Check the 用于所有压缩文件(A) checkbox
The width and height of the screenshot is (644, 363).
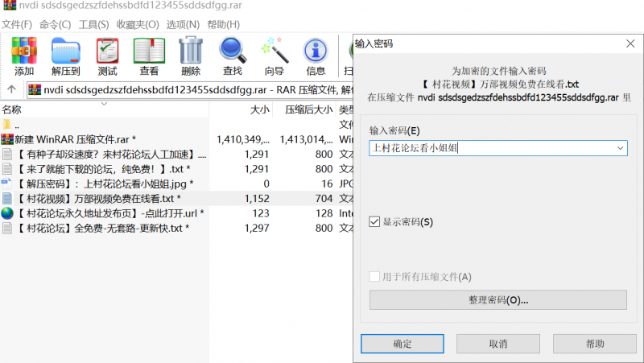point(374,276)
